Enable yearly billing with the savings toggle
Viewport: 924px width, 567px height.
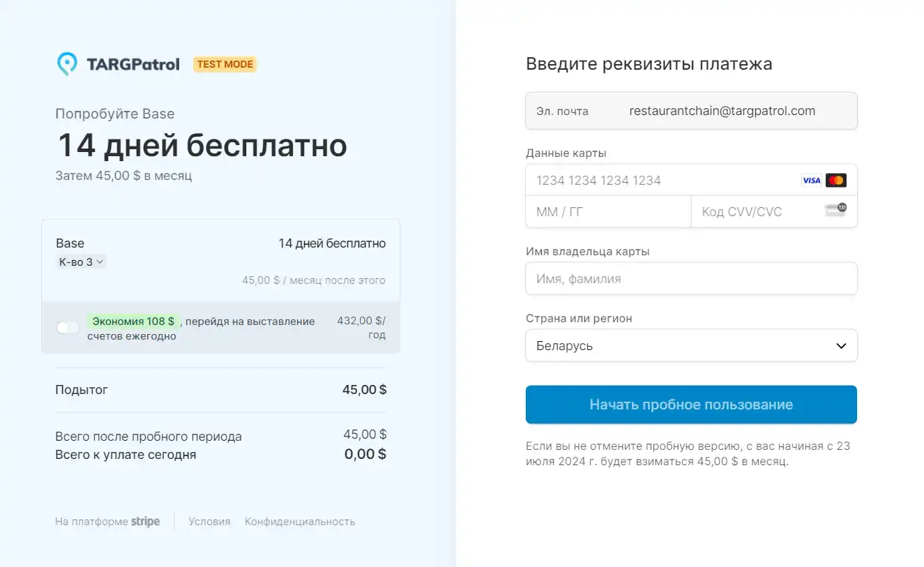pyautogui.click(x=68, y=326)
